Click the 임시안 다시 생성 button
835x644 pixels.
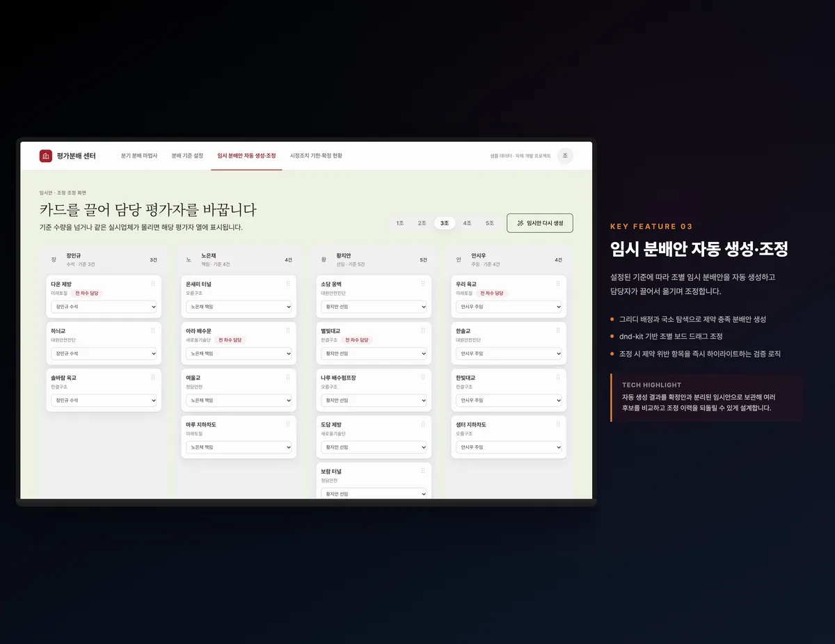(x=540, y=223)
